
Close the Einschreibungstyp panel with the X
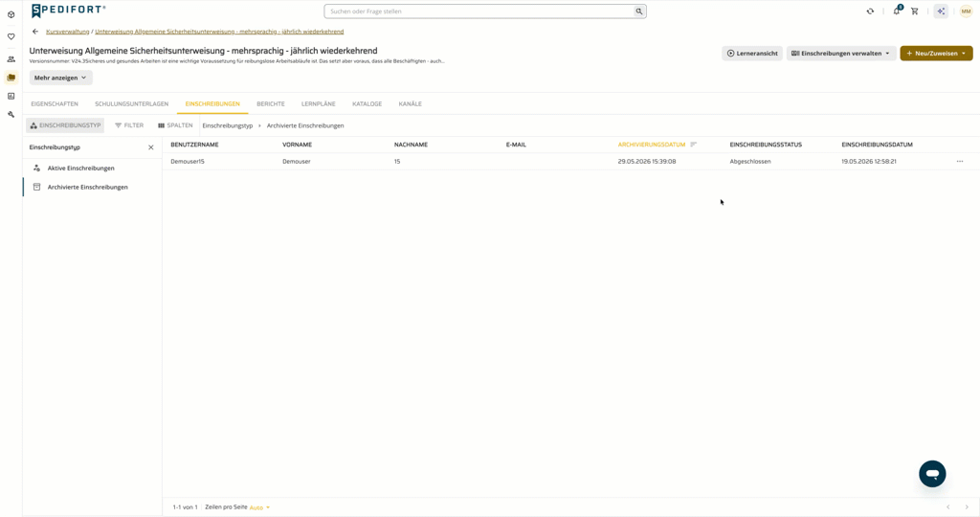pyautogui.click(x=150, y=147)
